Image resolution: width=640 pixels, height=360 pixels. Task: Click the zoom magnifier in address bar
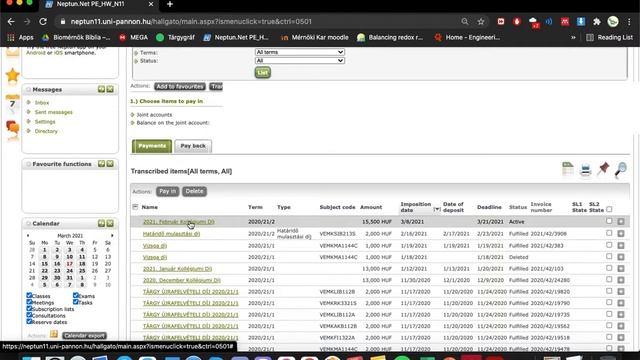click(464, 22)
